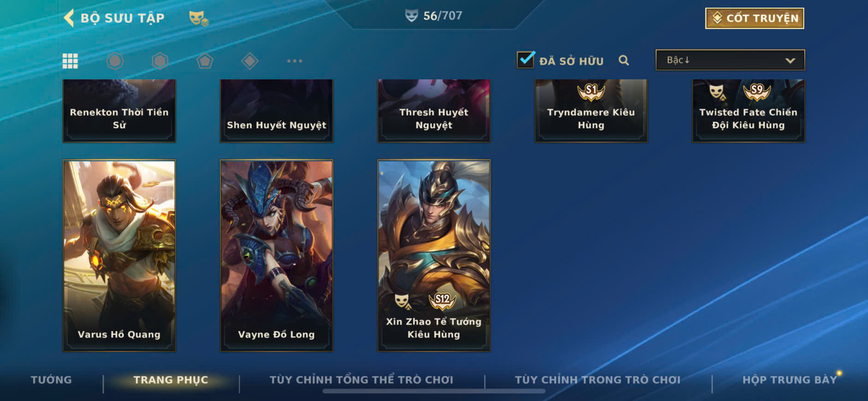This screenshot has height=401, width=868.
Task: Click the horizontal scrollbar under the tabs
Action: point(434,391)
